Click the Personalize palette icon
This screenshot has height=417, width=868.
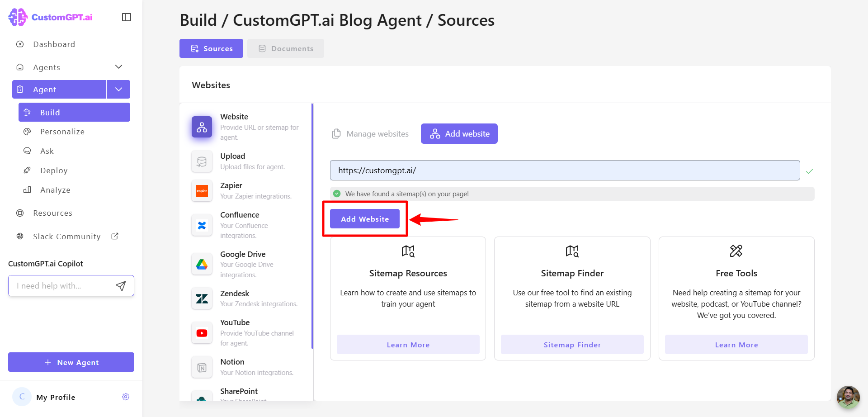(x=27, y=132)
